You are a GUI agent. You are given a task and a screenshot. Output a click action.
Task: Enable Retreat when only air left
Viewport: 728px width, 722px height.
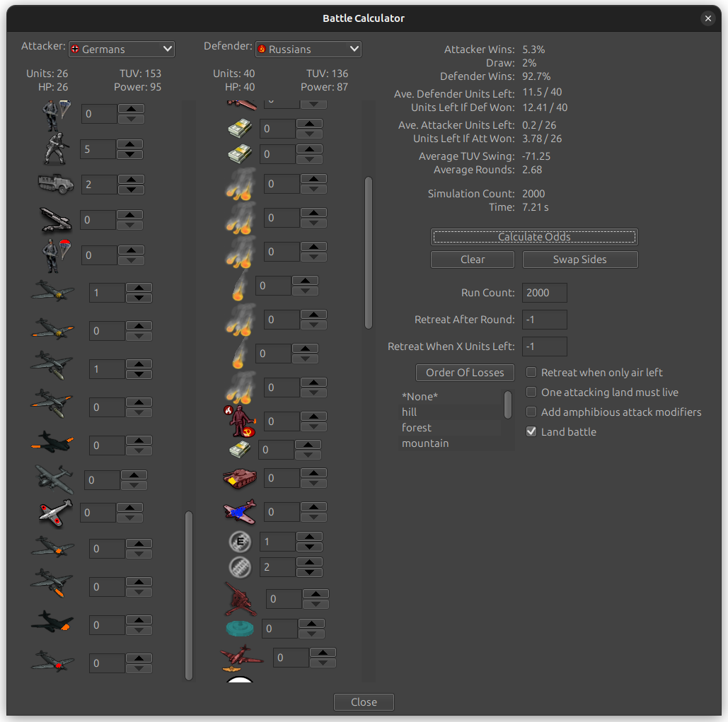pos(531,372)
